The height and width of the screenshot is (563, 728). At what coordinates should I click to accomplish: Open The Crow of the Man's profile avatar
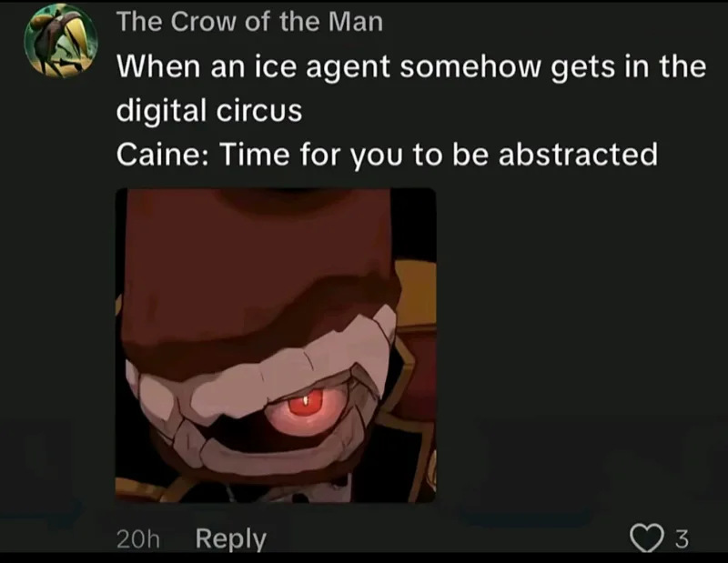(61, 41)
